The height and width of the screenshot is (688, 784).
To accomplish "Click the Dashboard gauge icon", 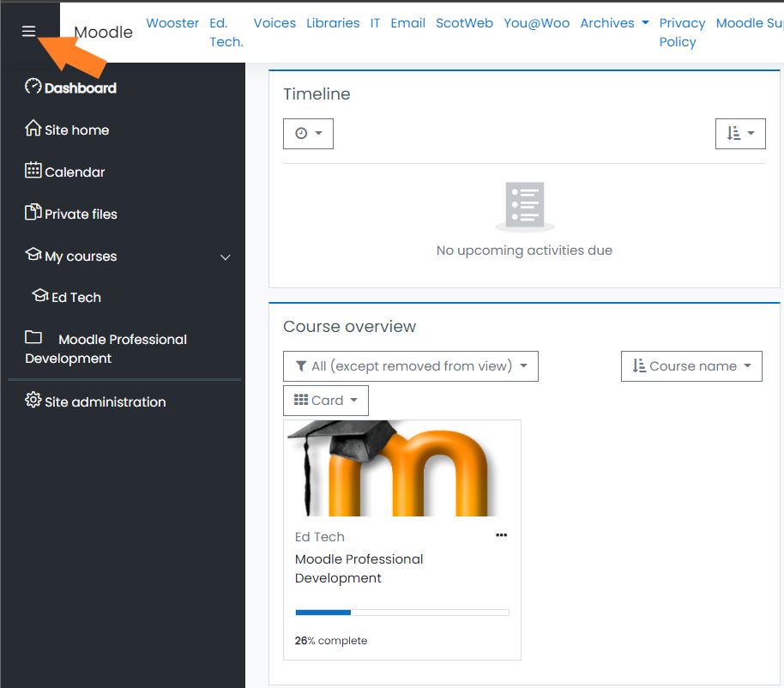I will tap(33, 87).
